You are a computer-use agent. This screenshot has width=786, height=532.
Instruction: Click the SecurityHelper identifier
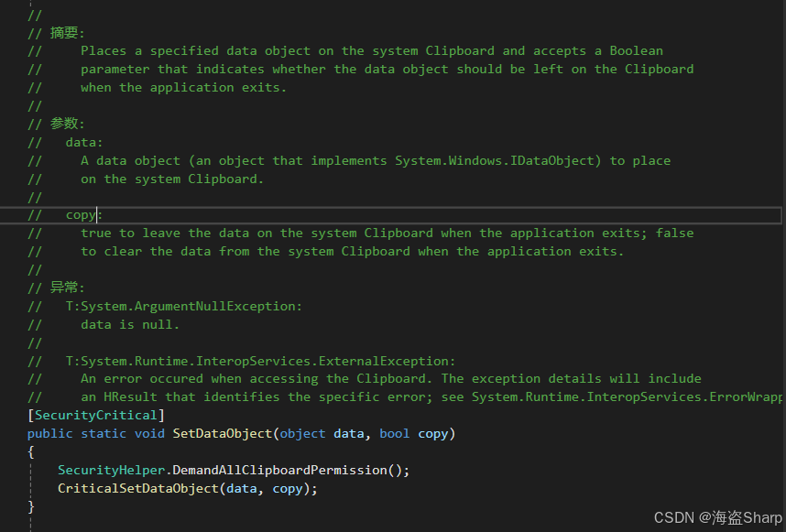110,470
